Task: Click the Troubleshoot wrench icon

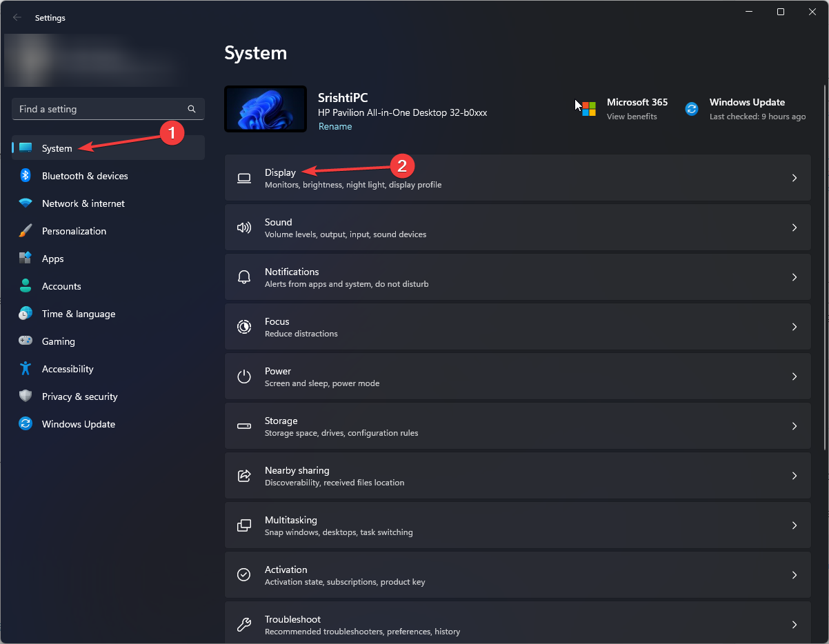Action: [x=244, y=625]
